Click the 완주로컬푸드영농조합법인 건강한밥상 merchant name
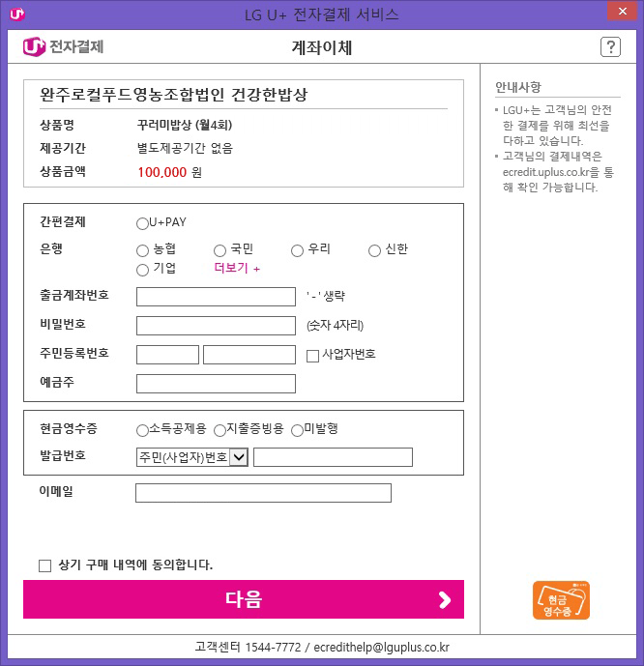 (173, 95)
